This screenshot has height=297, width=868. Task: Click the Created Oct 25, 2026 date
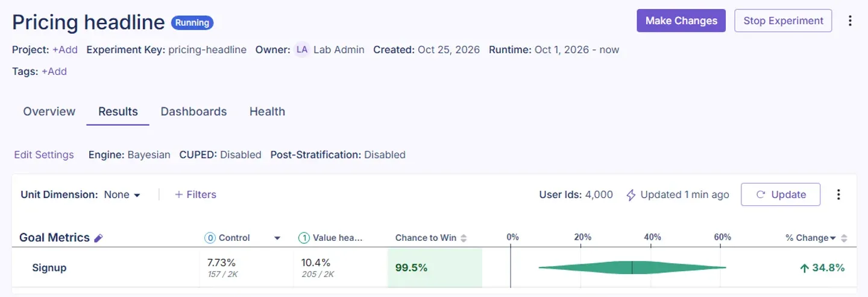(427, 49)
